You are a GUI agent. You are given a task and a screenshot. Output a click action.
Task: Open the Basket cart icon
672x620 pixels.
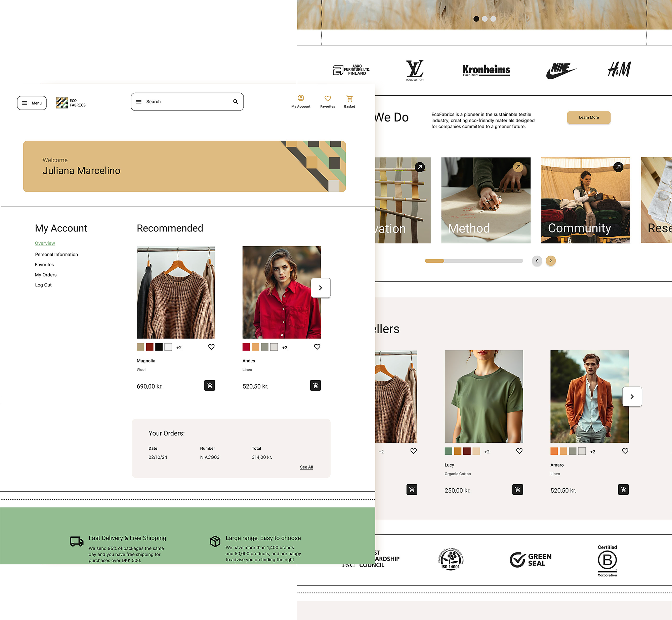[x=349, y=98]
